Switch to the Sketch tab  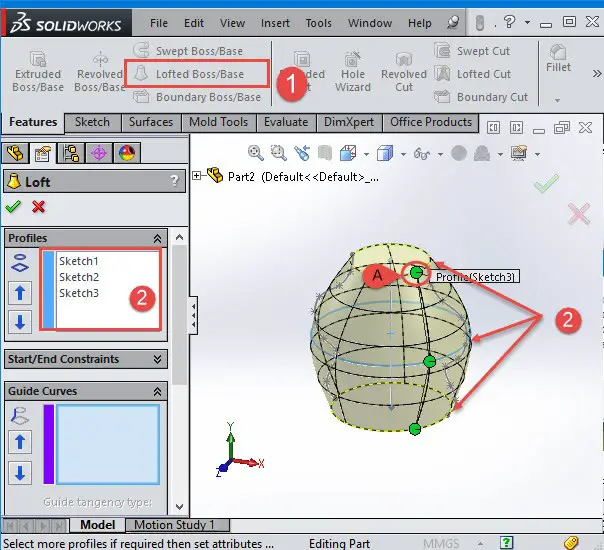92,122
